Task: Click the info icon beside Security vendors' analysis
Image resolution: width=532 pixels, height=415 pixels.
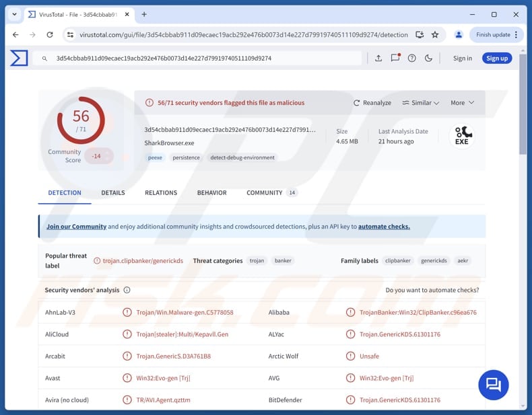Action: 127,291
